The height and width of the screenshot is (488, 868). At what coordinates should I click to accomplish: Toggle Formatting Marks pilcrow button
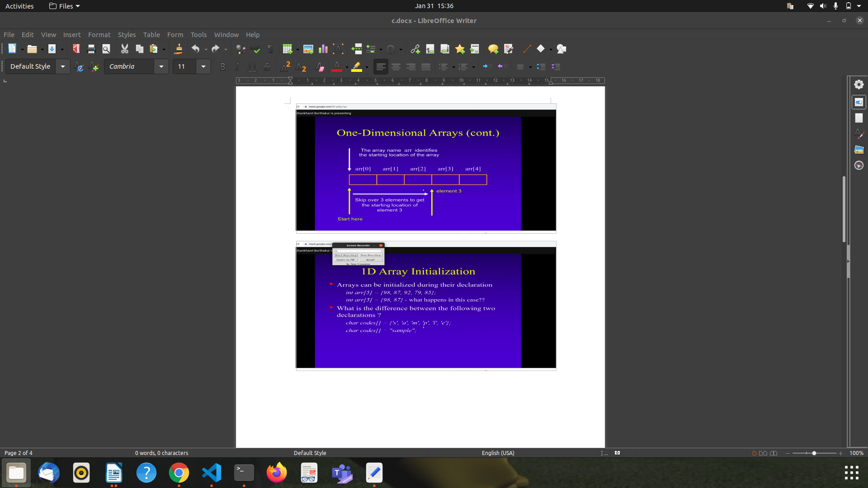(270, 49)
